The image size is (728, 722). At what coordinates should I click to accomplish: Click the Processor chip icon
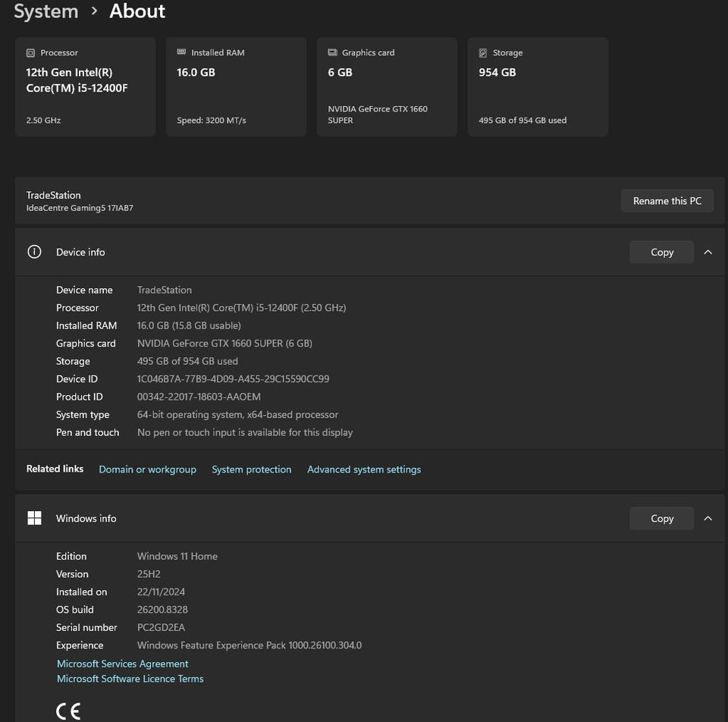[30, 53]
